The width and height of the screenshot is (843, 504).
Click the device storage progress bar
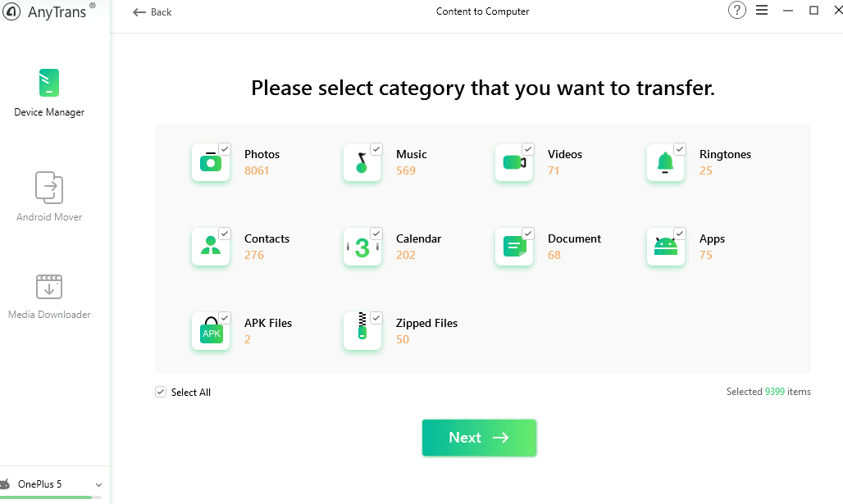pyautogui.click(x=51, y=497)
